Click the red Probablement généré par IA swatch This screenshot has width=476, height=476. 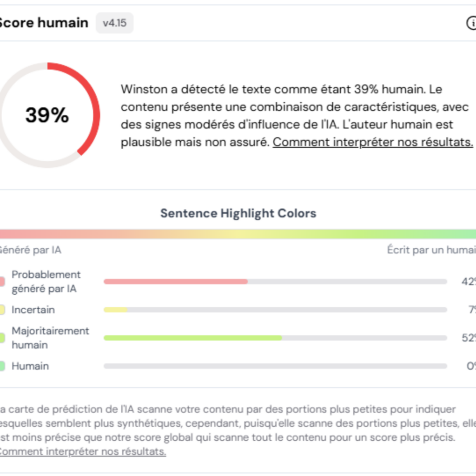2,282
